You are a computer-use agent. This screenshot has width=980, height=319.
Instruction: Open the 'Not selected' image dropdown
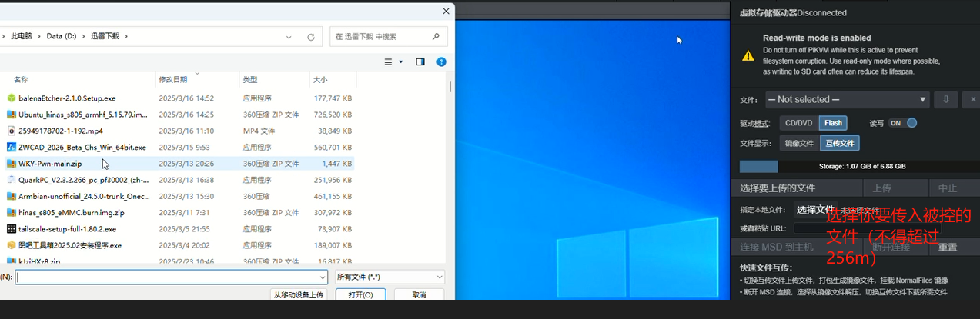tap(847, 99)
